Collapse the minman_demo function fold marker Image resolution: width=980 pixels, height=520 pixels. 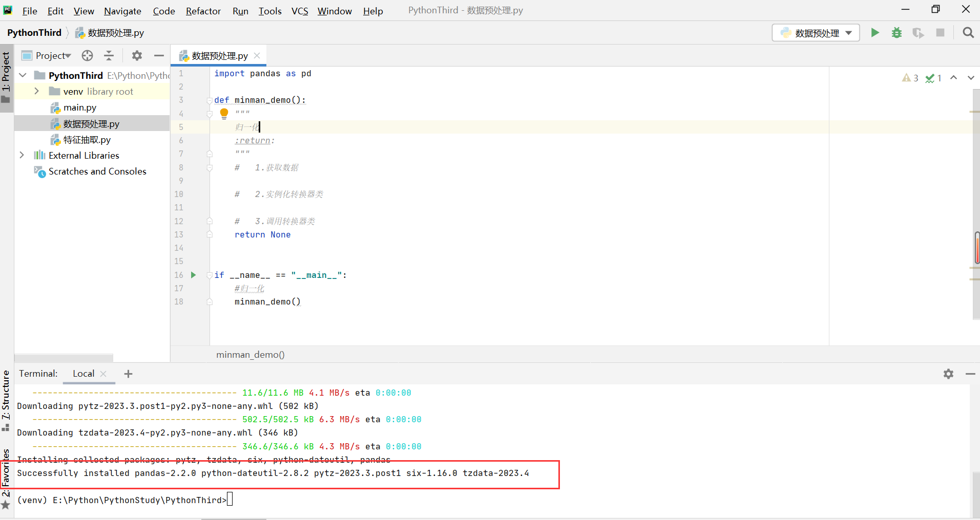pyautogui.click(x=209, y=100)
